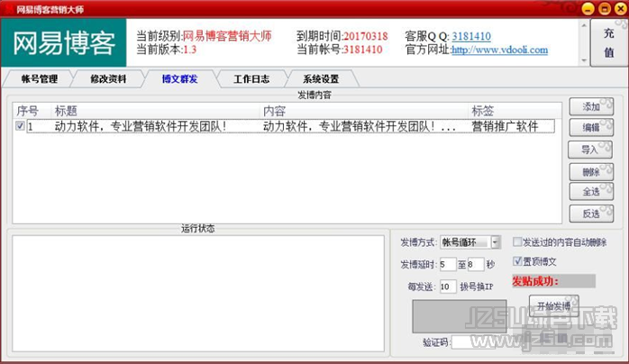Screen dimensions: 629x364
Task: Click the 每发送 count field showing 10
Action: (448, 287)
